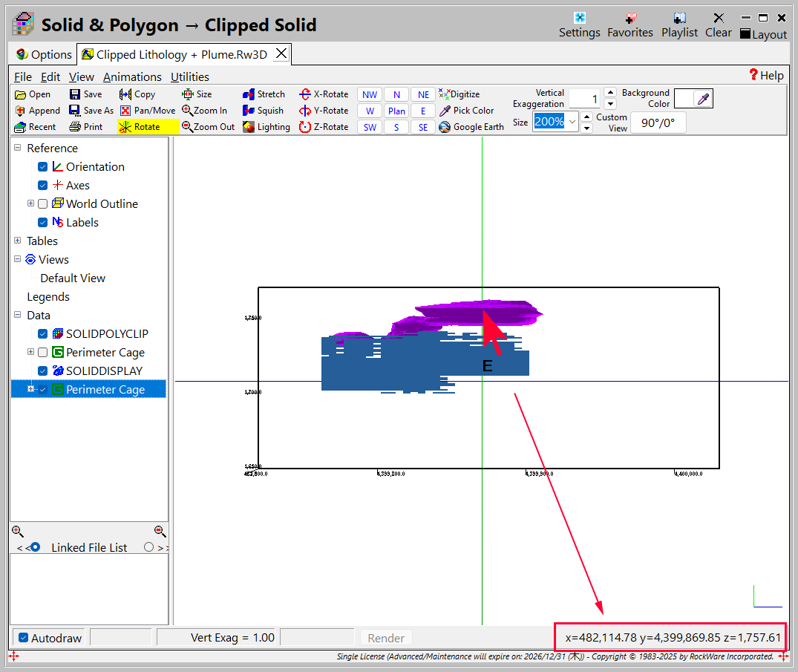Click the NW view direction button
Image resolution: width=798 pixels, height=672 pixels.
pos(370,94)
